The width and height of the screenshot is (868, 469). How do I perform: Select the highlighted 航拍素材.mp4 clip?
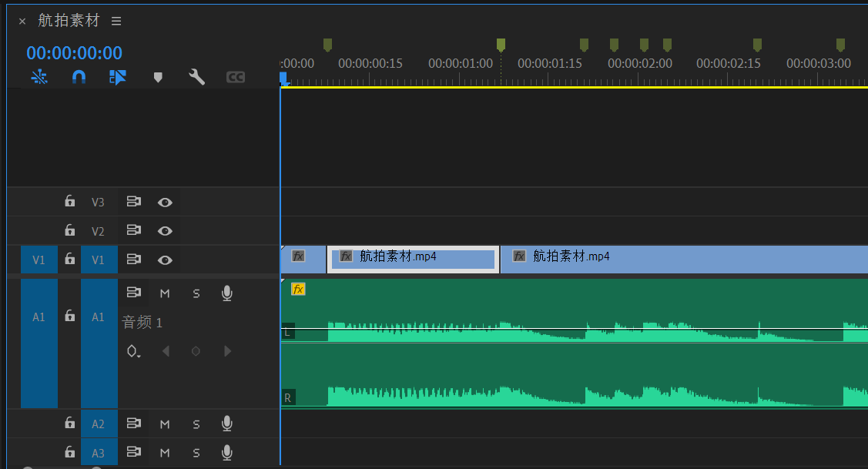(413, 260)
